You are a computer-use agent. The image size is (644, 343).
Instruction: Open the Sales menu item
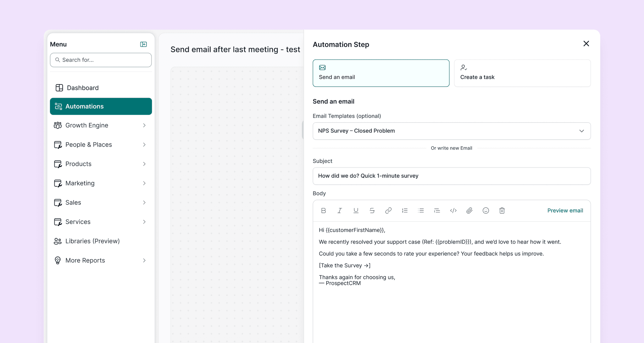click(x=101, y=203)
